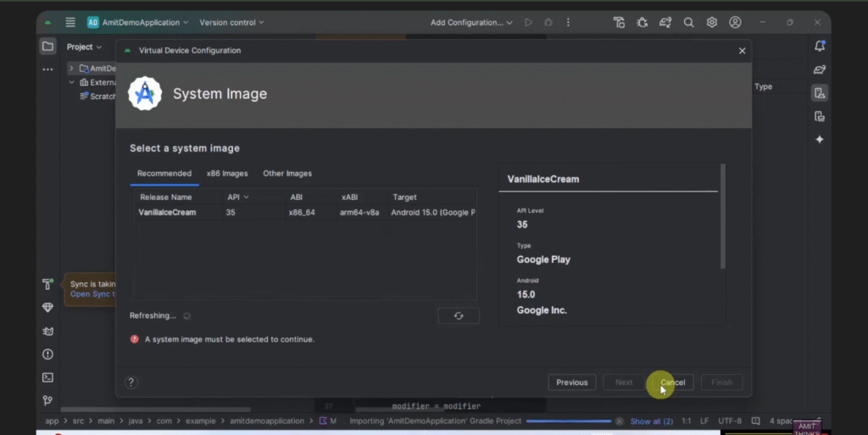Click the Type column header behind dialog
The height and width of the screenshot is (435, 868).
(x=764, y=86)
